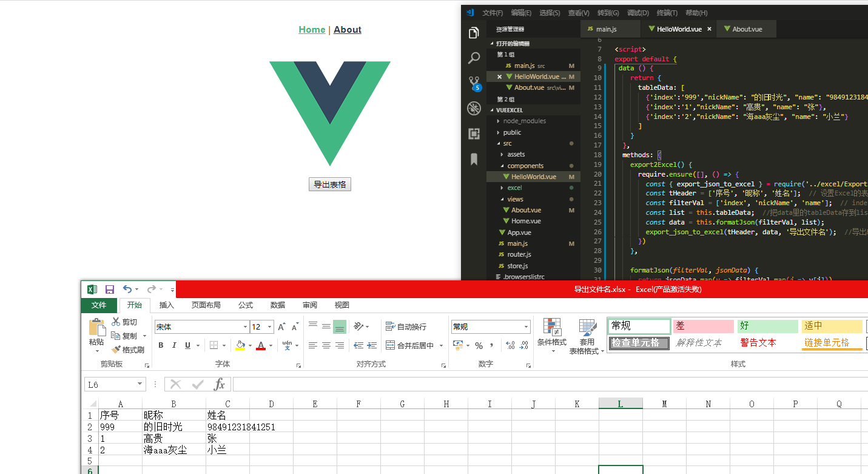Click the Paste (粘贴) icon

[96, 328]
